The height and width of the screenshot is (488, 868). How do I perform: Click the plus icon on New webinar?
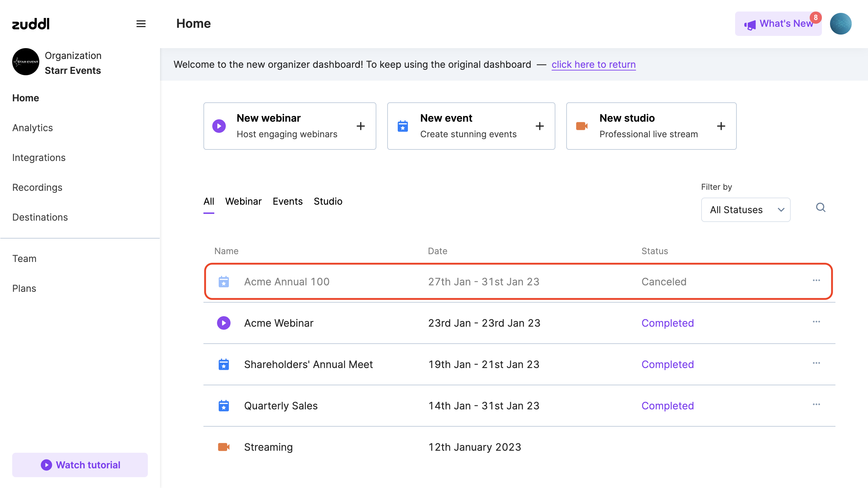361,126
